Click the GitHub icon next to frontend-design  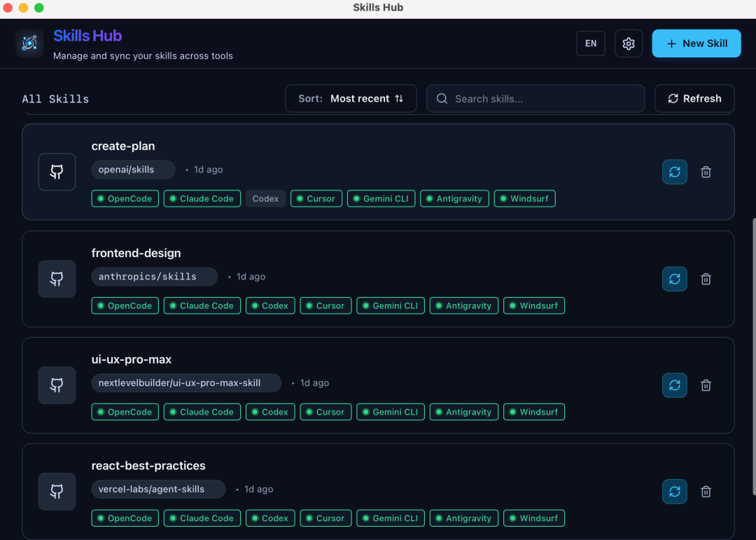click(x=57, y=279)
